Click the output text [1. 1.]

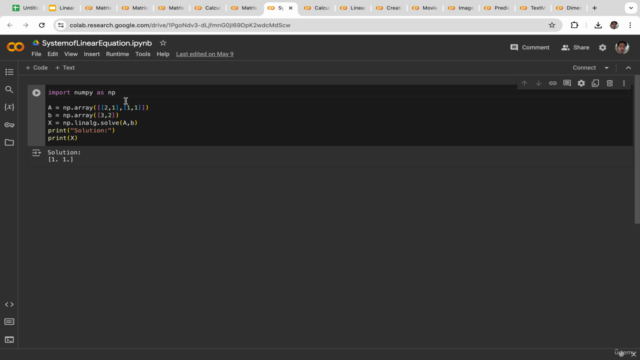60,160
